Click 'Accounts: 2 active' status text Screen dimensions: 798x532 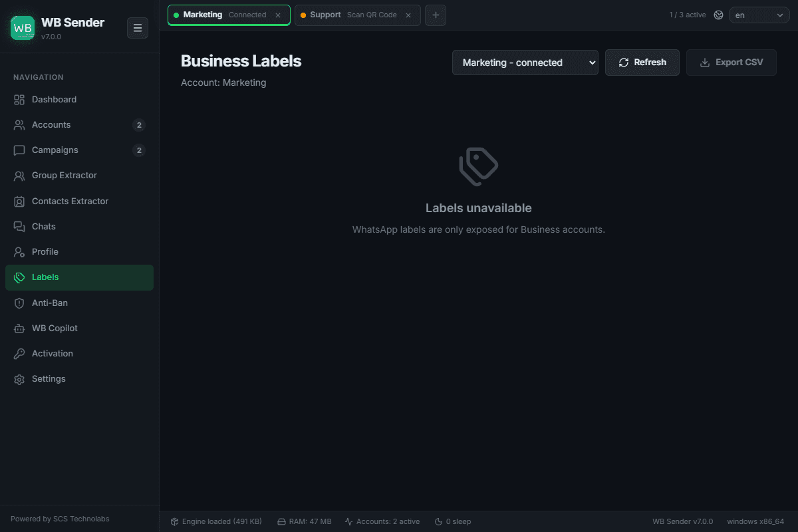[x=388, y=521]
